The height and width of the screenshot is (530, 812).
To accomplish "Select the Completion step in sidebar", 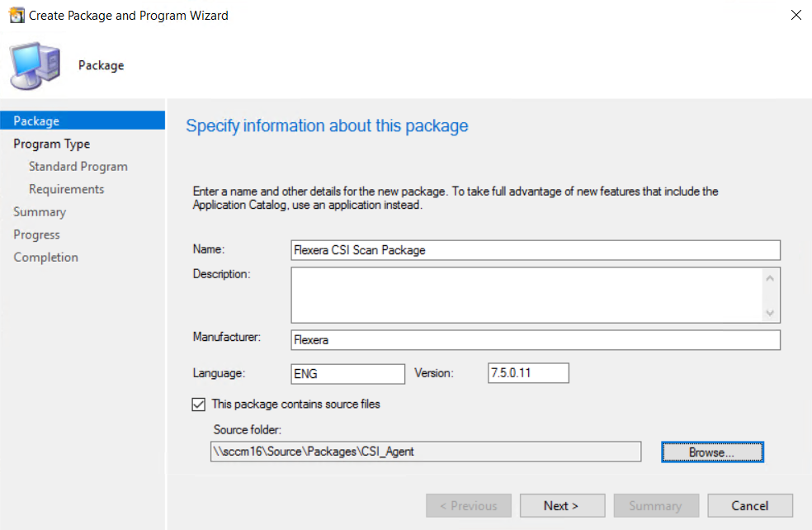I will (45, 258).
